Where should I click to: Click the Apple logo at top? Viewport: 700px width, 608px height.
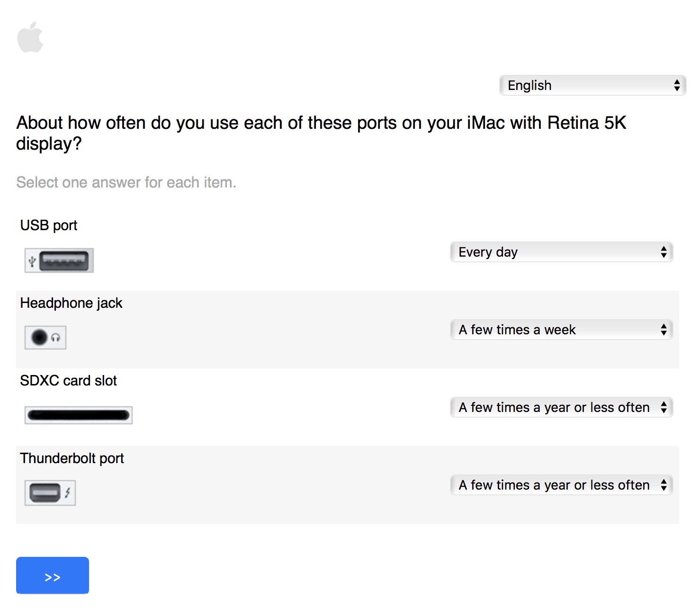pos(30,37)
